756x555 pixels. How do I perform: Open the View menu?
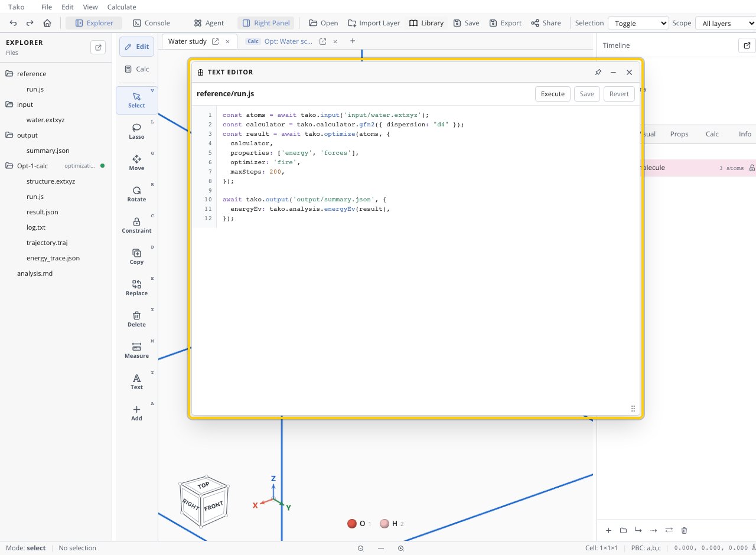[90, 7]
